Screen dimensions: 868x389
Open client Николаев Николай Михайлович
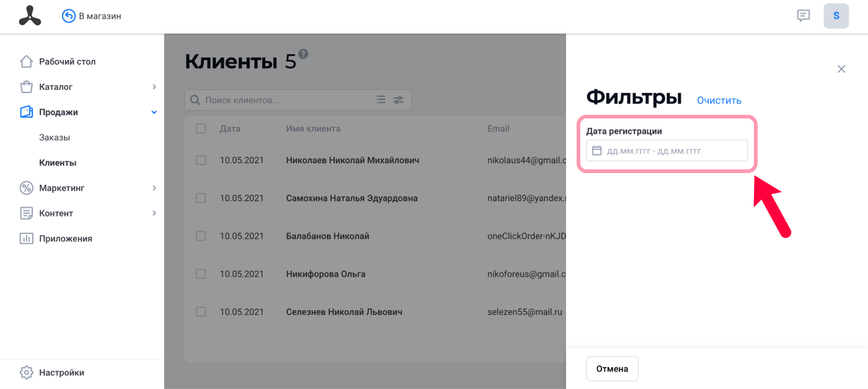(x=353, y=160)
